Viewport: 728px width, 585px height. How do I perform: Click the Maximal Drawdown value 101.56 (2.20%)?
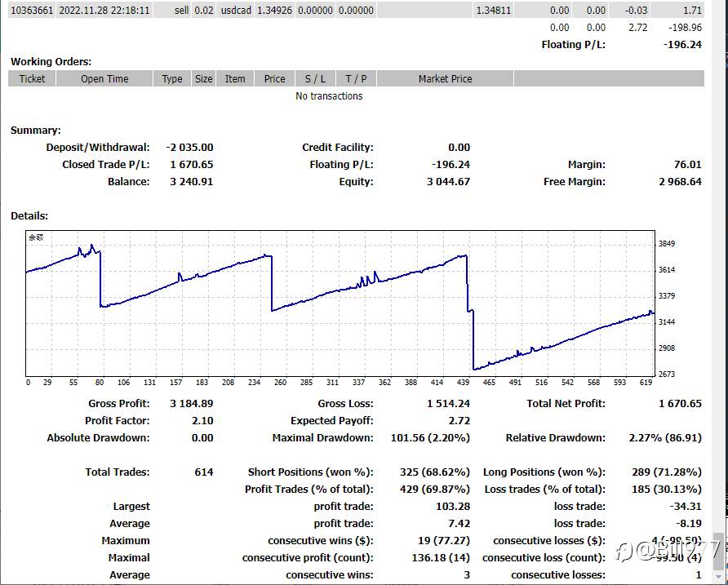click(430, 438)
